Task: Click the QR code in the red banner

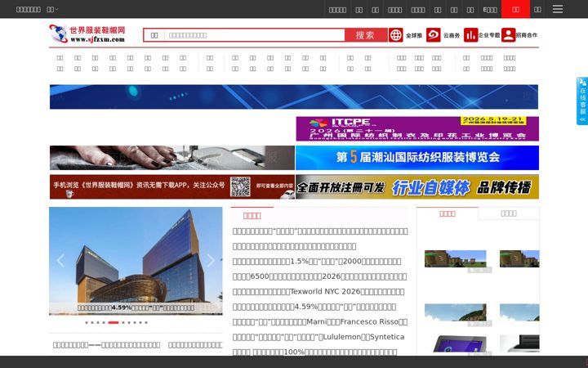Action: 240,186
